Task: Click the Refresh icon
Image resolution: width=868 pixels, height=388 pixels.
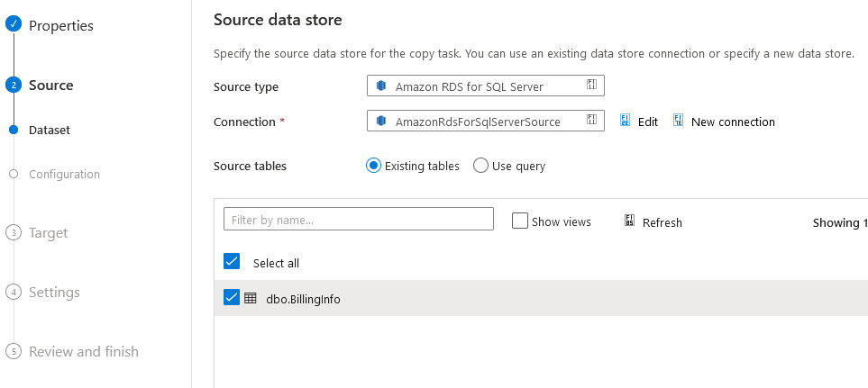Action: [x=629, y=221]
